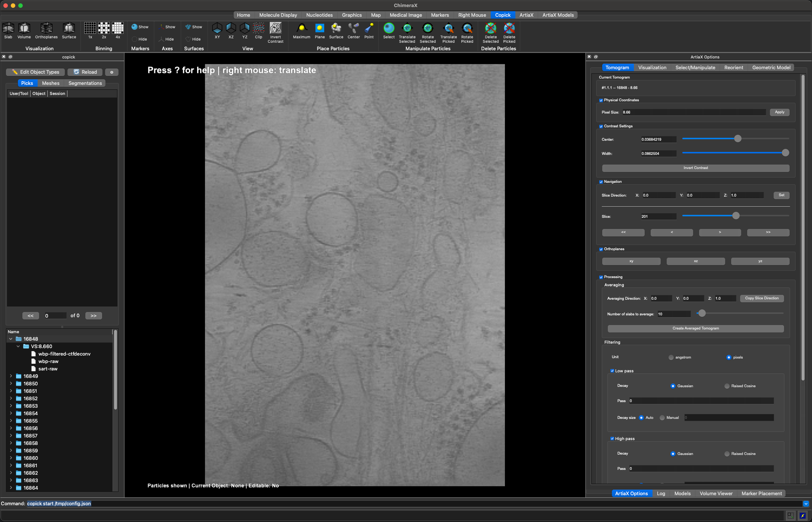Select the angstrom unit radio button
Image resolution: width=812 pixels, height=522 pixels.
pyautogui.click(x=671, y=357)
